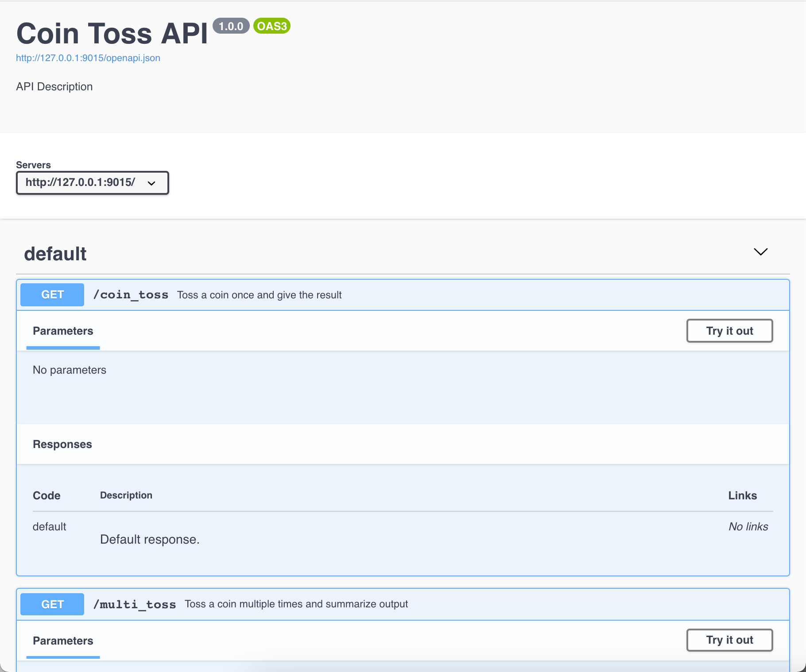Click the 'Default response.' description text
Image resolution: width=806 pixels, height=672 pixels.
tap(150, 540)
